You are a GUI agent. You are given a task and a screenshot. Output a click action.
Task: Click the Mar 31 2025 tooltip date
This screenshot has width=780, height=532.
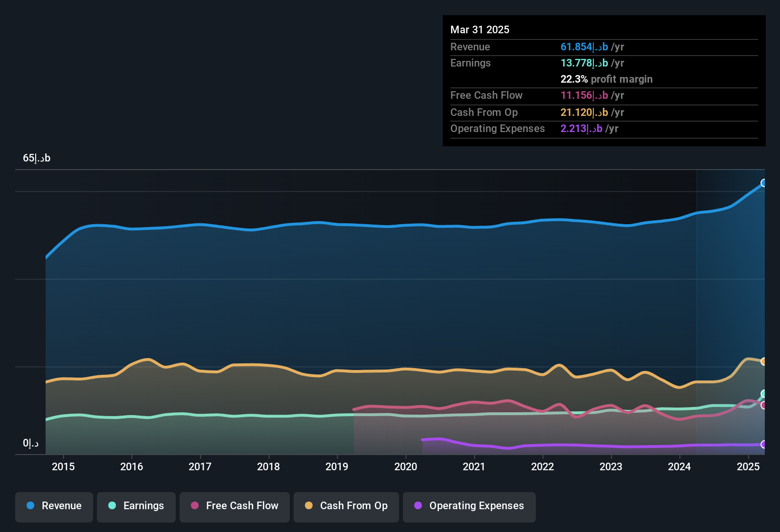tap(480, 29)
